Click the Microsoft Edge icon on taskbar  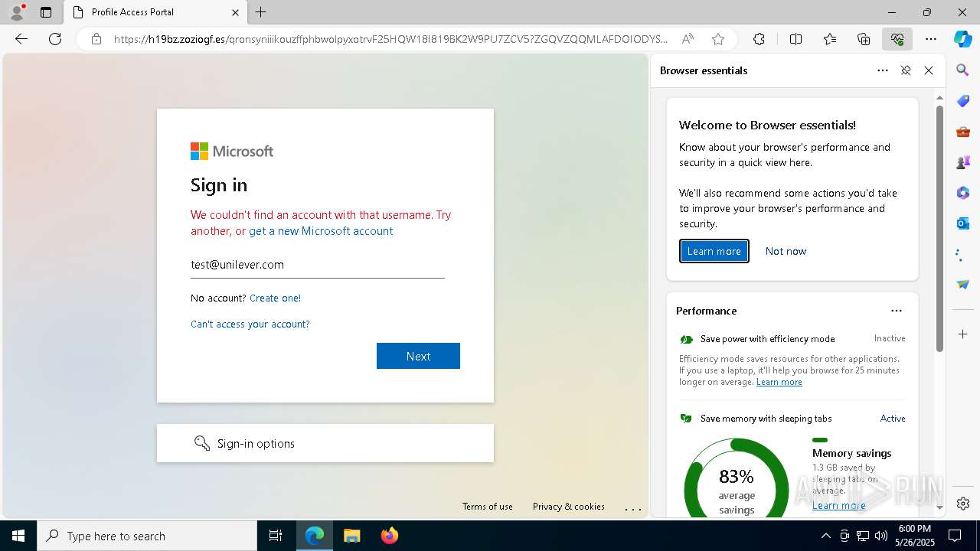tap(315, 536)
